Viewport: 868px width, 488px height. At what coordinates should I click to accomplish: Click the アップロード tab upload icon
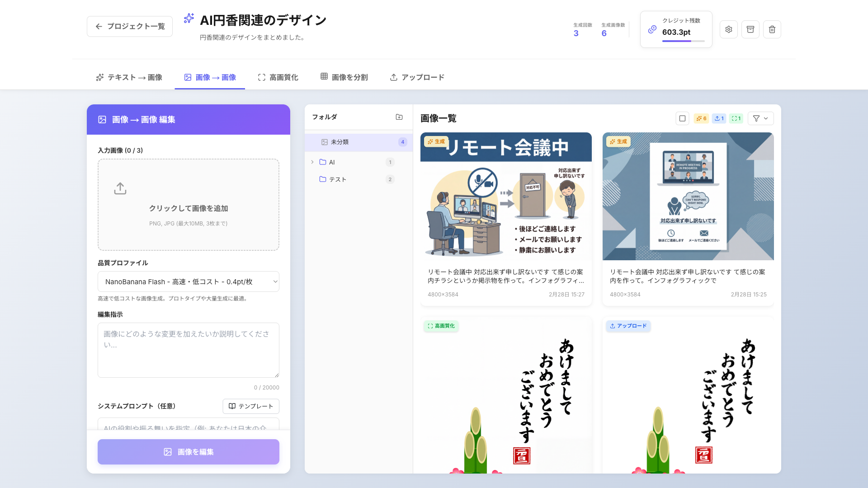coord(394,77)
